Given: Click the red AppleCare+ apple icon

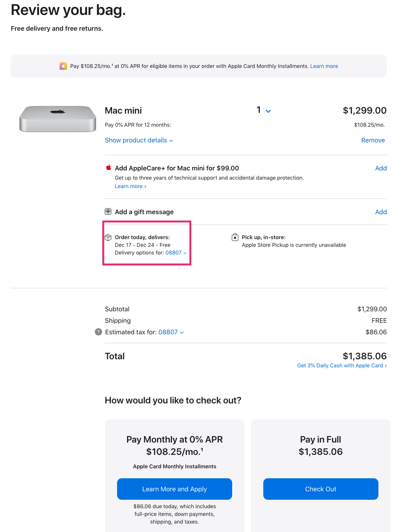Looking at the screenshot, I should pos(109,168).
